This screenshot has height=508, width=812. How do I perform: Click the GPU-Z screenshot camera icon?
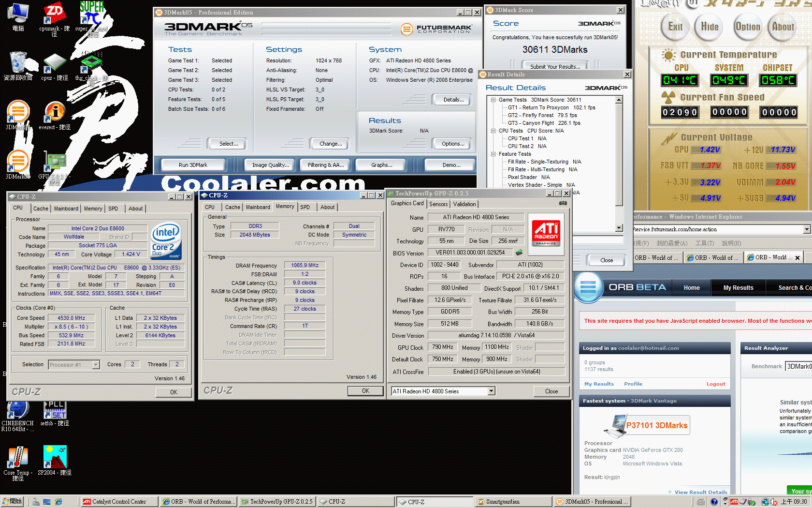point(563,203)
